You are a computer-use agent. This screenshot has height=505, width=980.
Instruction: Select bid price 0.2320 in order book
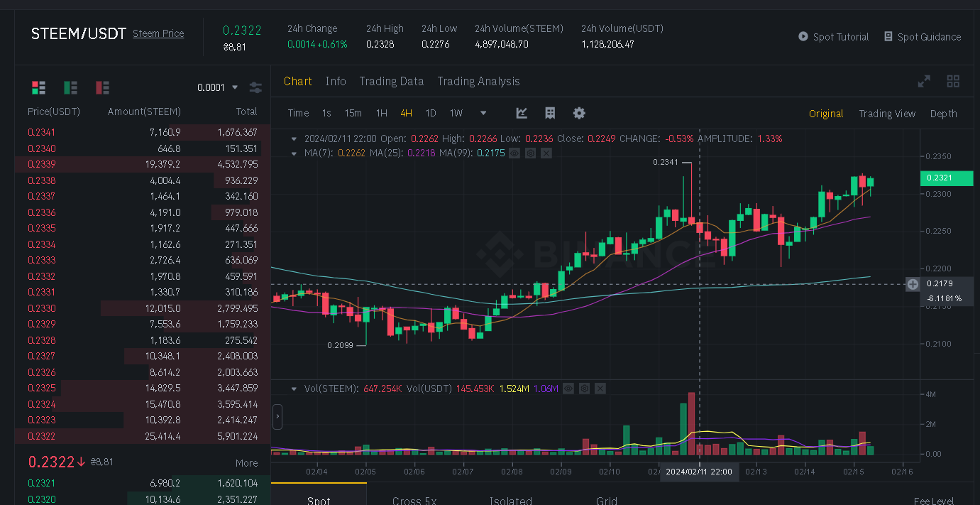point(41,499)
